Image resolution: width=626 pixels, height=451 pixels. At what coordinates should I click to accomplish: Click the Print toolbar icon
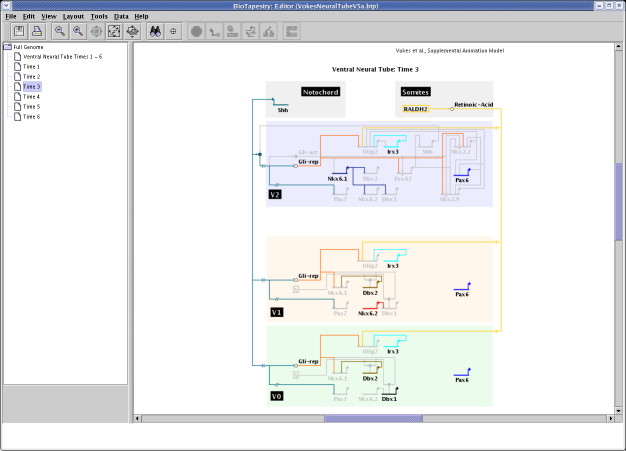(37, 31)
